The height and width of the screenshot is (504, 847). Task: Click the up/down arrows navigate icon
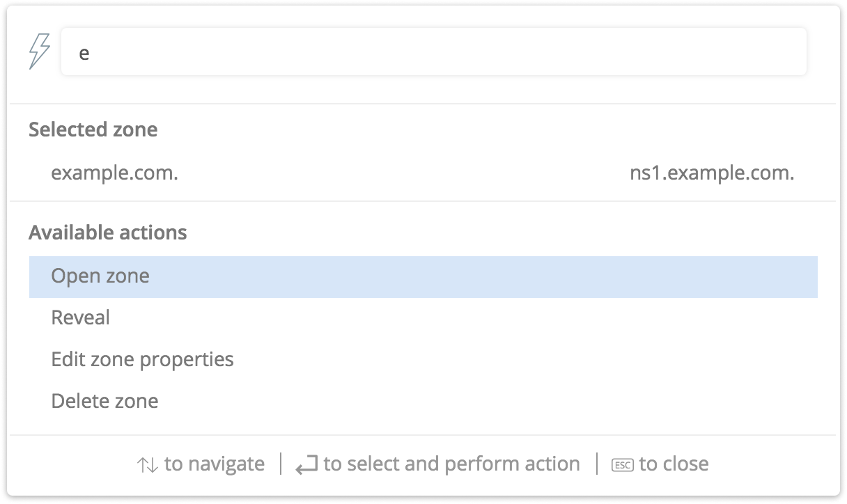(x=148, y=464)
